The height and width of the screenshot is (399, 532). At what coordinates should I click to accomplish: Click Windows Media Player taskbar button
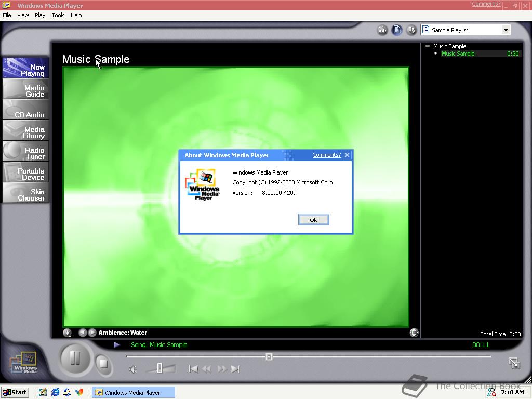(x=134, y=393)
